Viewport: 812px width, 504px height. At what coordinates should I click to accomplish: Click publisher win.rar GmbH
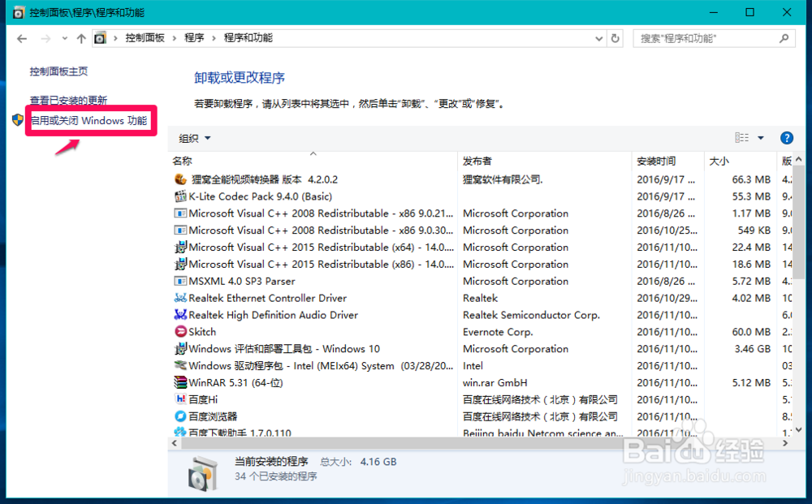point(495,383)
